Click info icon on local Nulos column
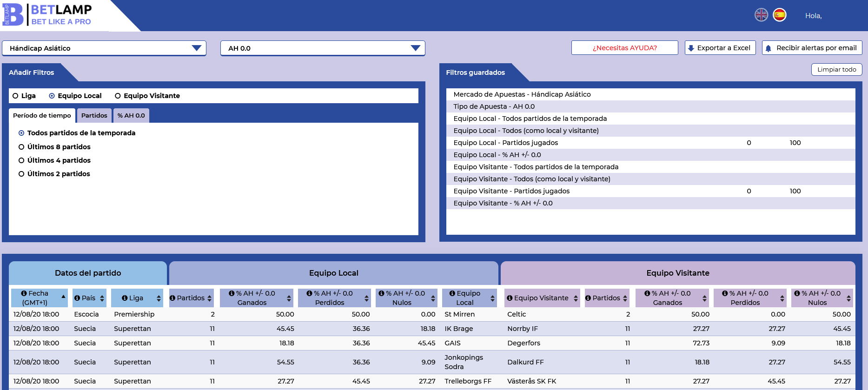This screenshot has width=868, height=390. coord(381,293)
